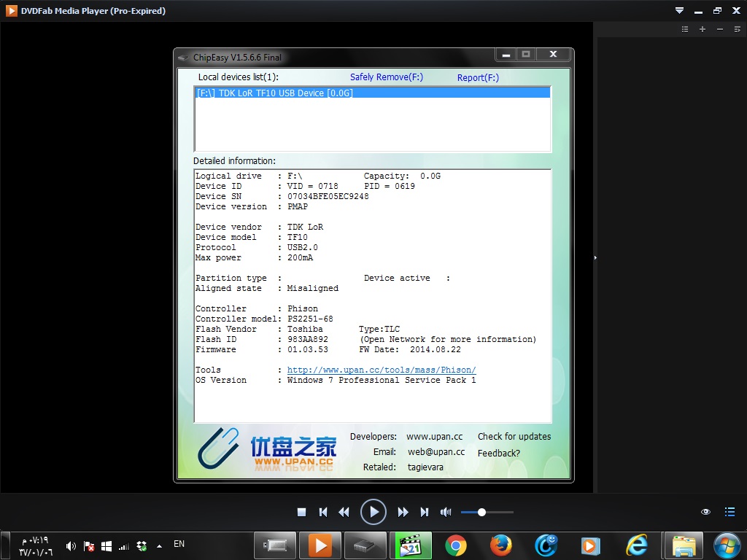The width and height of the screenshot is (747, 560).
Task: Click the ChipEasy title bar icon
Action: pos(183,58)
